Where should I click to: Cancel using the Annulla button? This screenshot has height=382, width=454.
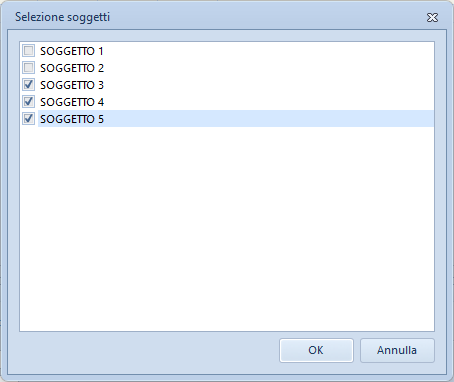coord(397,350)
